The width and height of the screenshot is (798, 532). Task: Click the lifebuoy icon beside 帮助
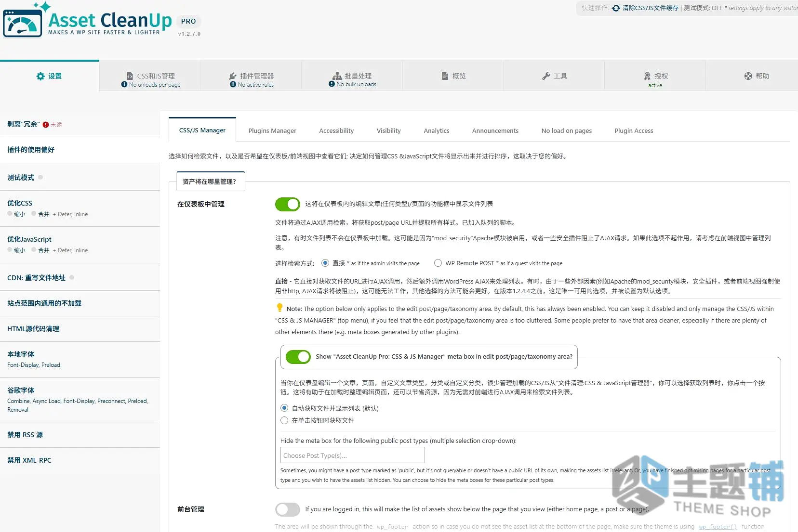point(748,76)
